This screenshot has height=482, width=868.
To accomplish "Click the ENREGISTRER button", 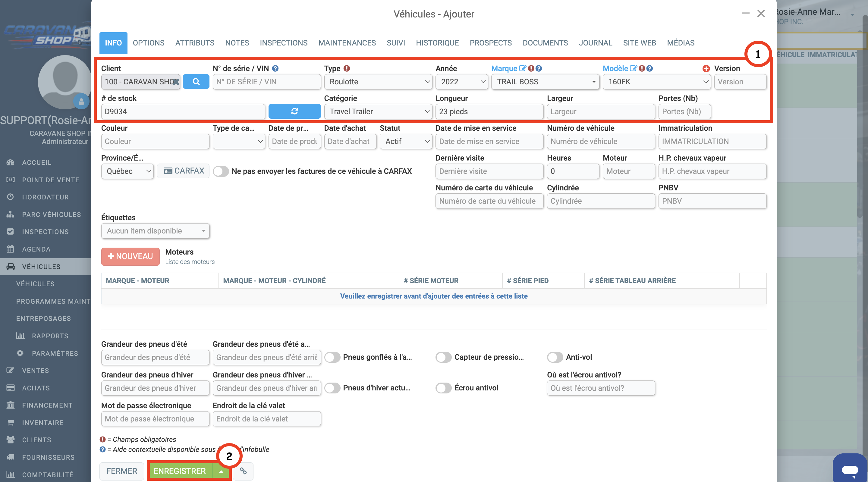I will click(x=180, y=471).
